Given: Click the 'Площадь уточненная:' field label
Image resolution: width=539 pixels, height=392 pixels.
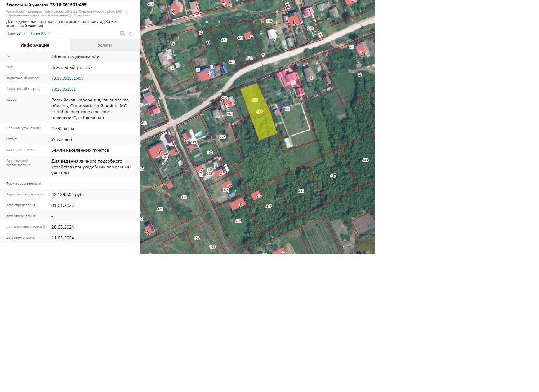Looking at the screenshot, I should pos(23,128).
